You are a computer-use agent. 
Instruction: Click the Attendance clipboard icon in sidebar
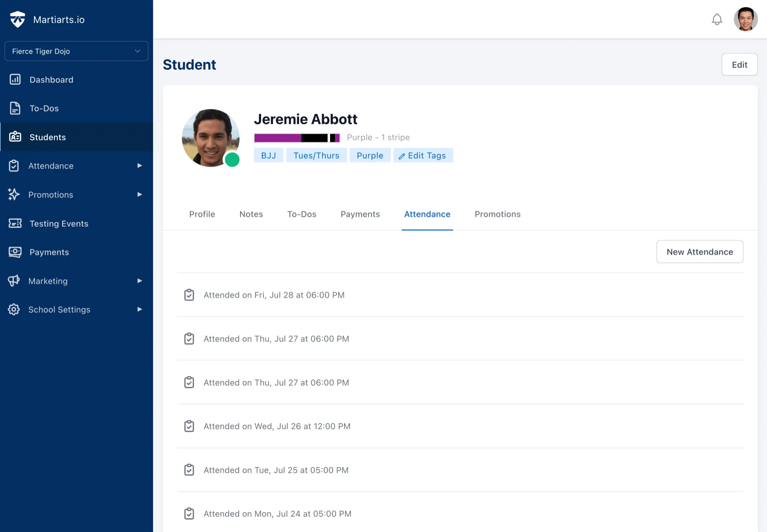point(14,165)
